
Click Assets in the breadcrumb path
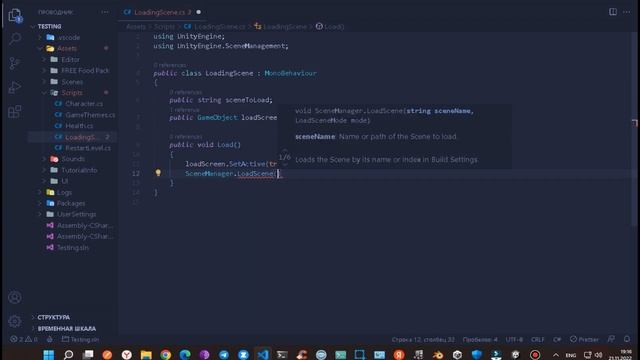(x=136, y=27)
